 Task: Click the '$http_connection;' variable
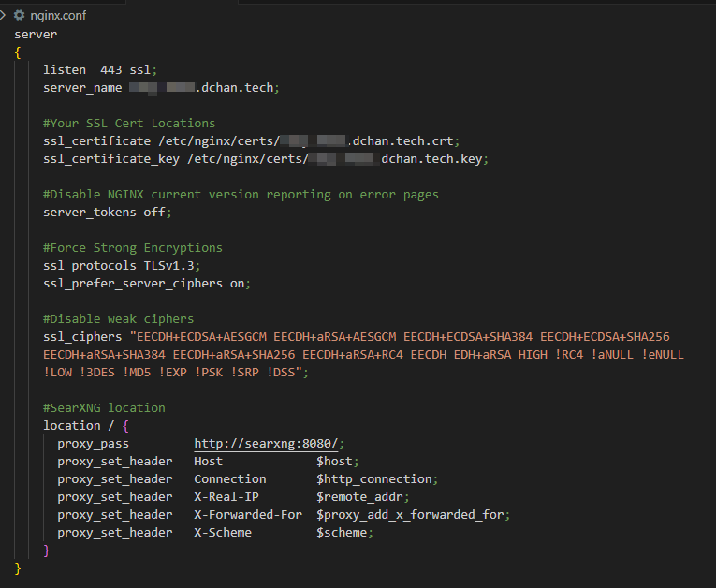[377, 479]
